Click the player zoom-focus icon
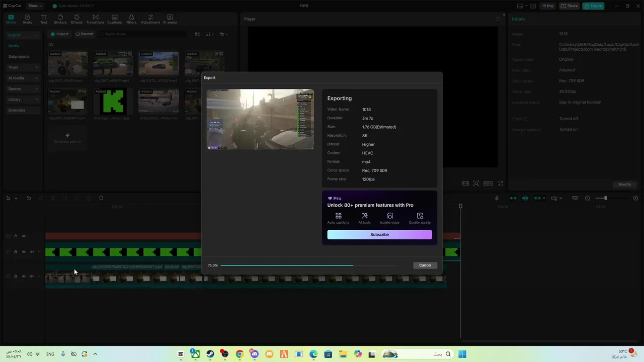The height and width of the screenshot is (362, 644). tap(476, 184)
